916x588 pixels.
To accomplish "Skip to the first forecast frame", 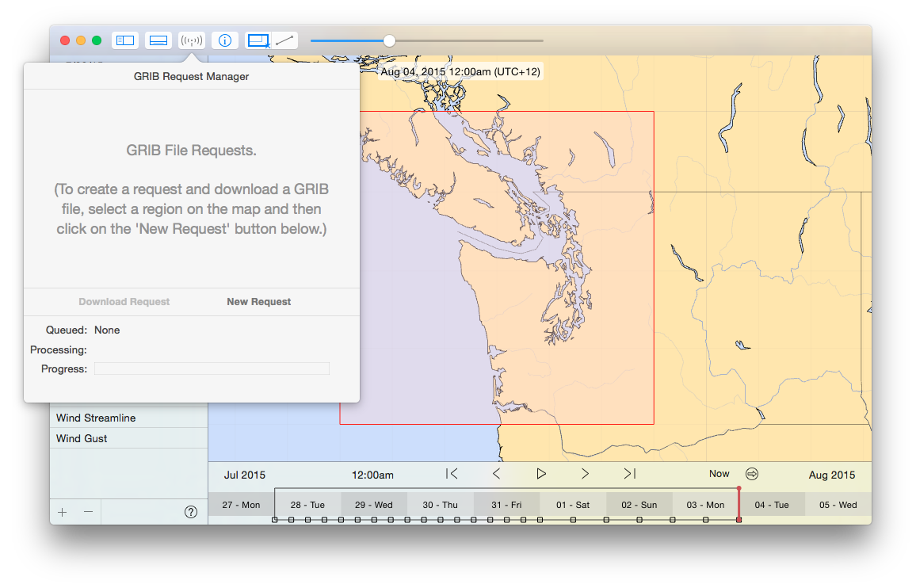I will (x=452, y=474).
